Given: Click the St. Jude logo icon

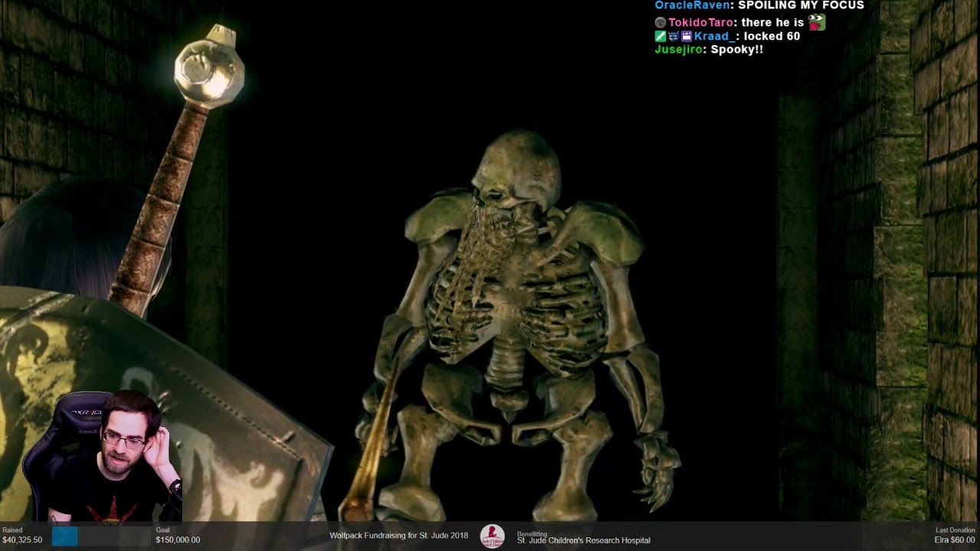Looking at the screenshot, I should pos(492,536).
